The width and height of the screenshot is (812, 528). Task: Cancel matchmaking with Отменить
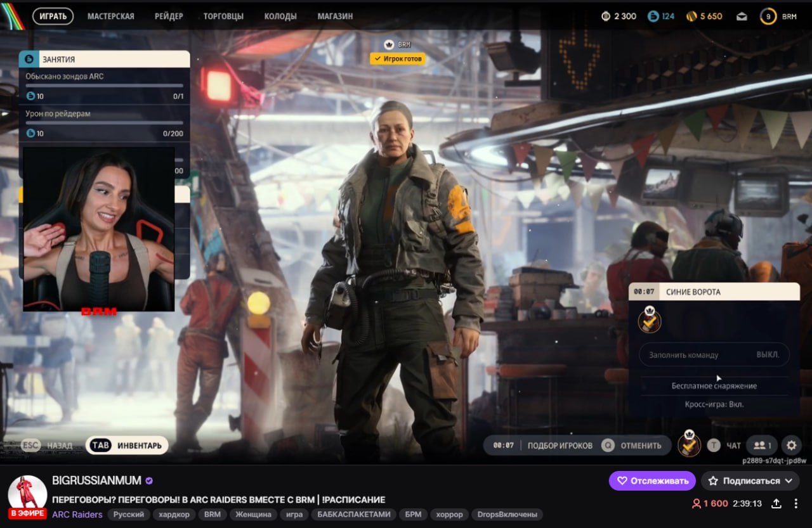(641, 446)
